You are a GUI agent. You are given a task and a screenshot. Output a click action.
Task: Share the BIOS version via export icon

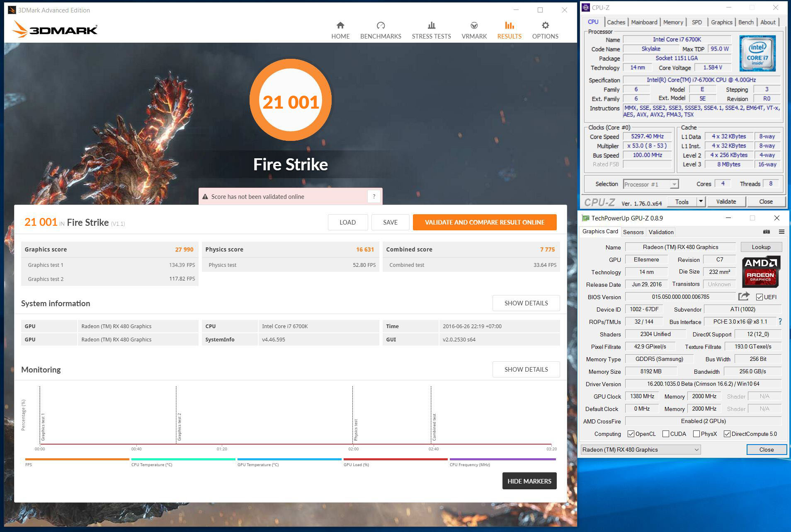(x=744, y=296)
